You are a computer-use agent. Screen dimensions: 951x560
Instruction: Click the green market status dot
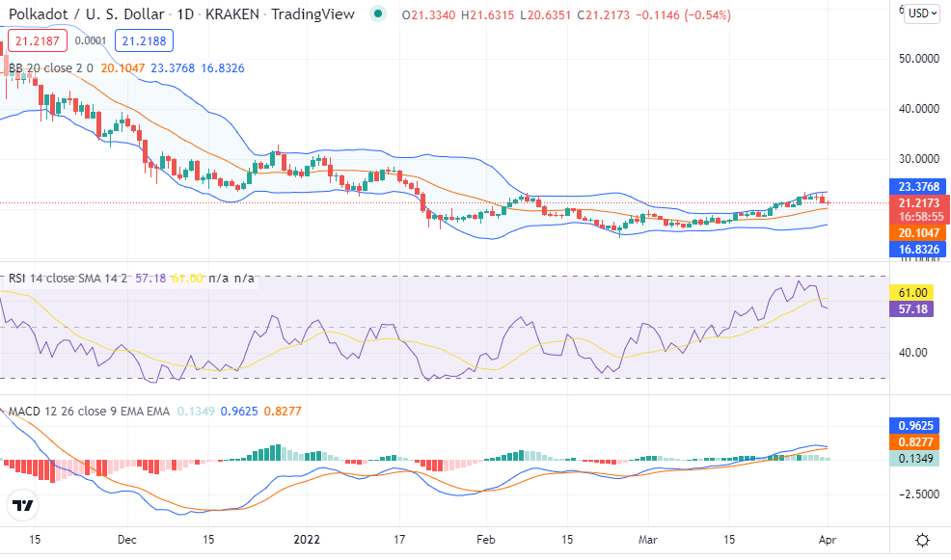(x=378, y=13)
